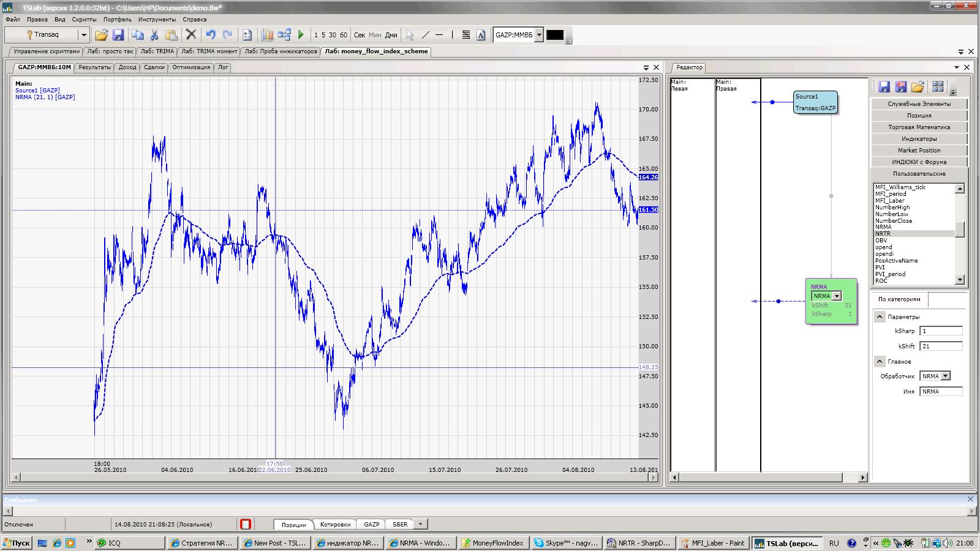
Task: Click the open folder icon in main toolbar
Action: pyautogui.click(x=101, y=35)
